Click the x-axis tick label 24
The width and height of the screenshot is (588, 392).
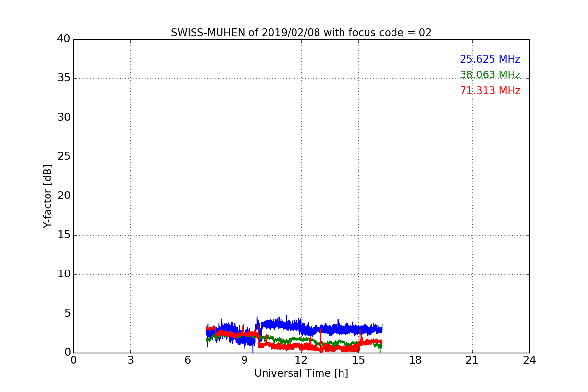tap(529, 360)
